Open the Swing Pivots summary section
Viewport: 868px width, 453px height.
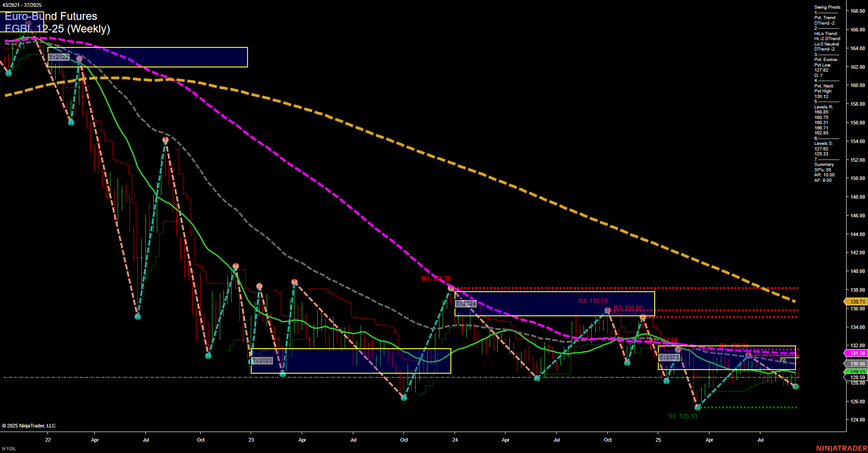click(x=826, y=7)
